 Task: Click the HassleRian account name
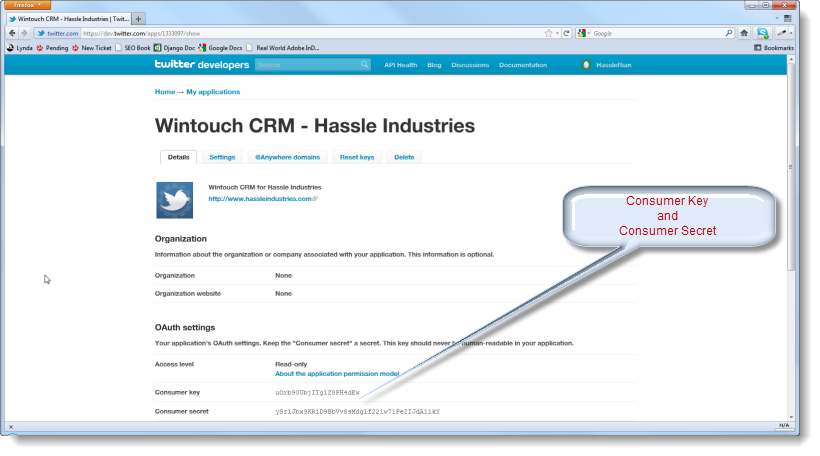613,65
